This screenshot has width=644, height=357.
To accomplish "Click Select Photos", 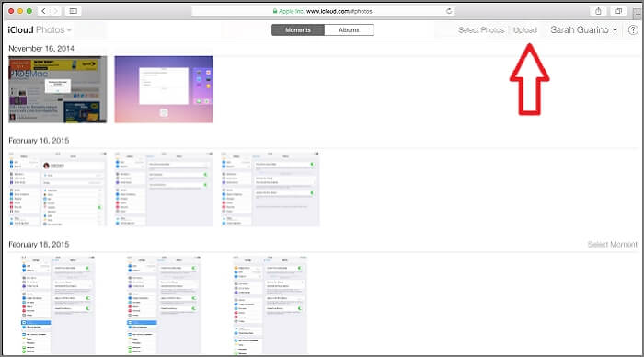I will coord(481,30).
